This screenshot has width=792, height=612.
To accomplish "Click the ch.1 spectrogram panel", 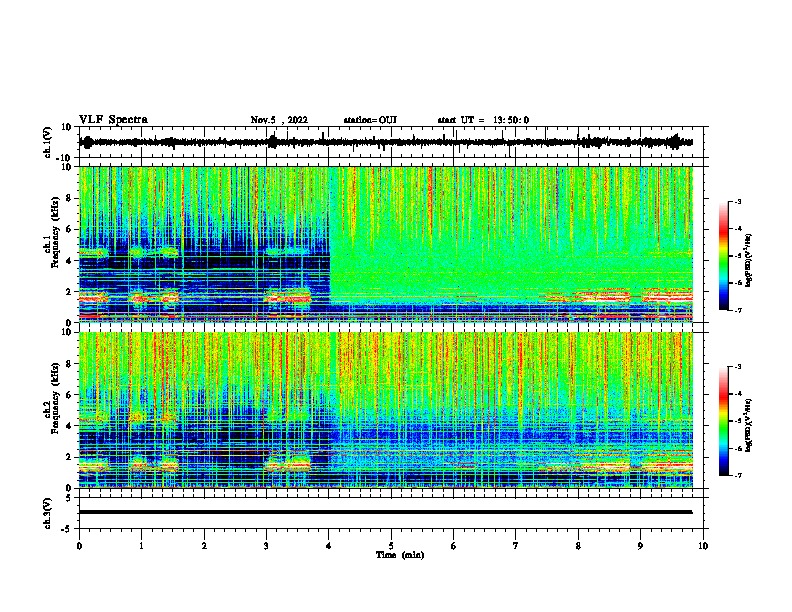I will pyautogui.click(x=386, y=244).
